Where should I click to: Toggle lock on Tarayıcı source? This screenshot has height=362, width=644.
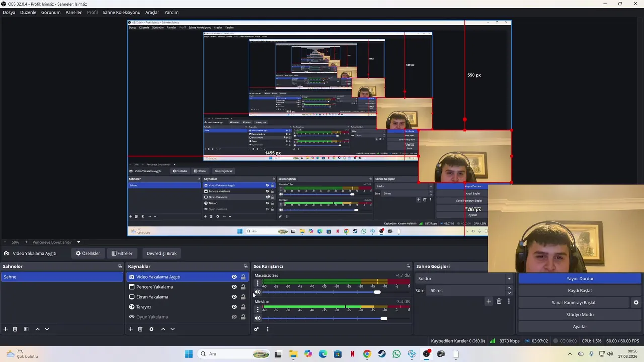pos(243,307)
